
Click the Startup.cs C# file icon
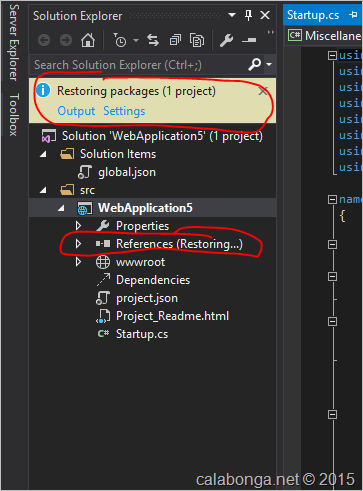click(x=103, y=333)
